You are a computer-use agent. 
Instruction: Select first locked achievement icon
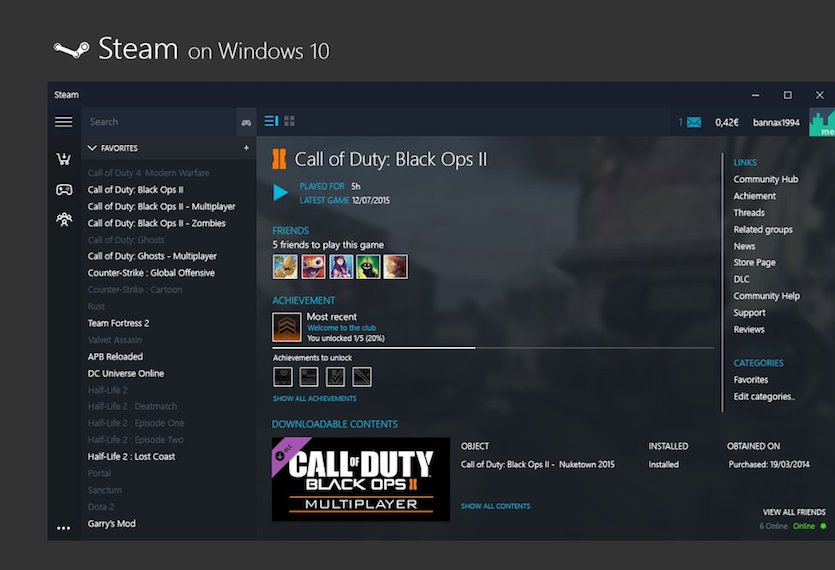[283, 377]
